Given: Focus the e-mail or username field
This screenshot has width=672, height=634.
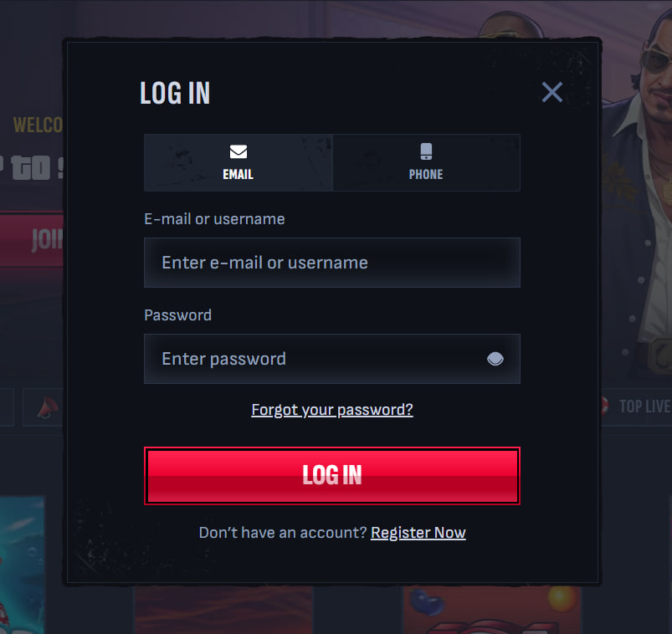Looking at the screenshot, I should (x=332, y=263).
